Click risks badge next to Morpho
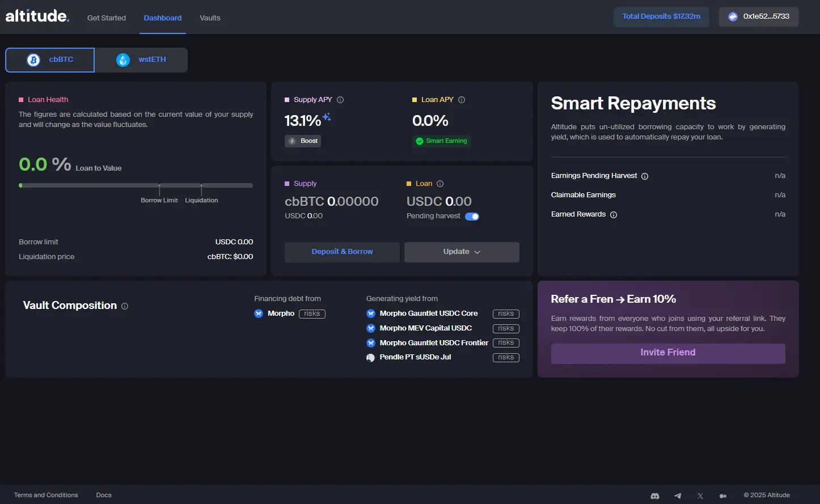Viewport: 820px width, 504px height. click(x=312, y=314)
